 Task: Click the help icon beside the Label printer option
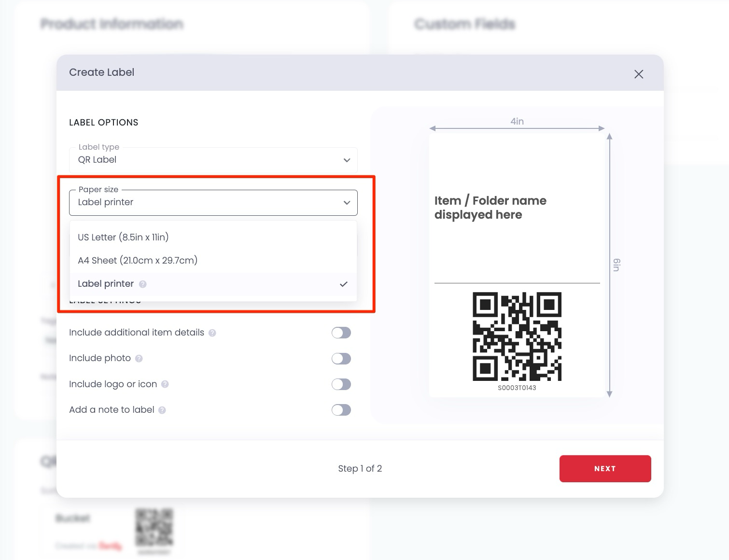click(143, 284)
